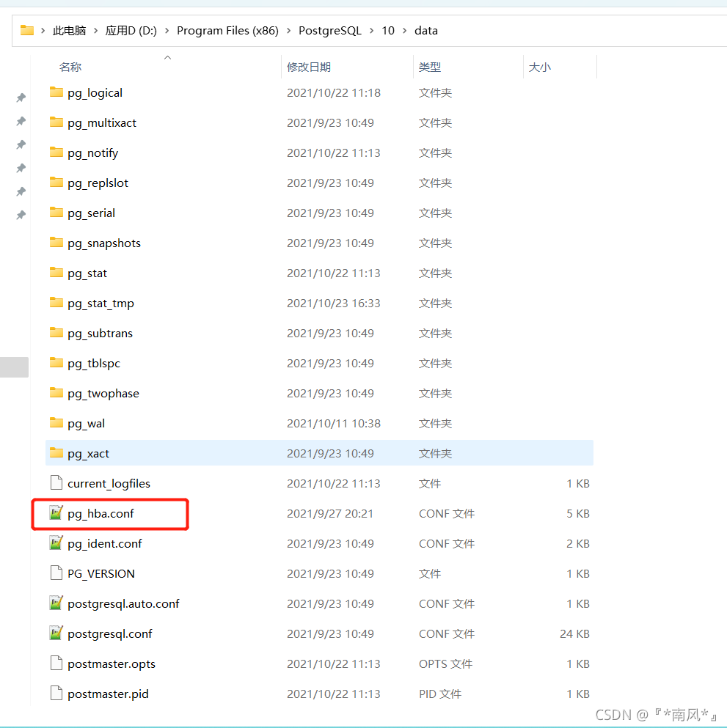The width and height of the screenshot is (727, 728).
Task: Select the pg_hba.conf file name
Action: click(x=101, y=513)
